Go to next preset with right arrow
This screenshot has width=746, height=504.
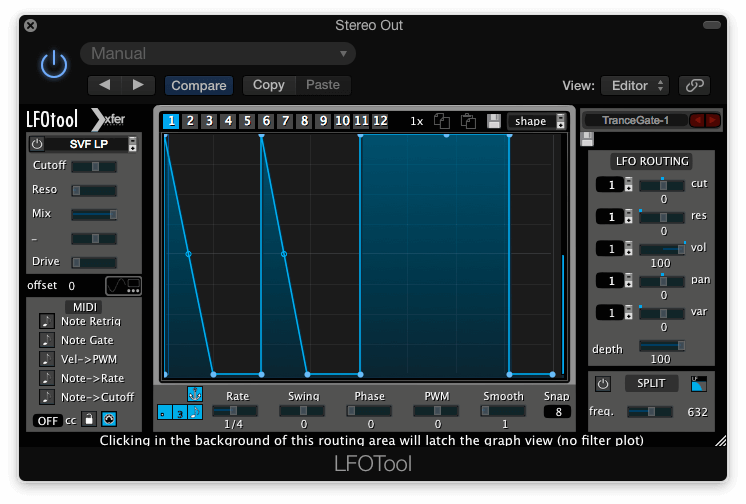138,85
